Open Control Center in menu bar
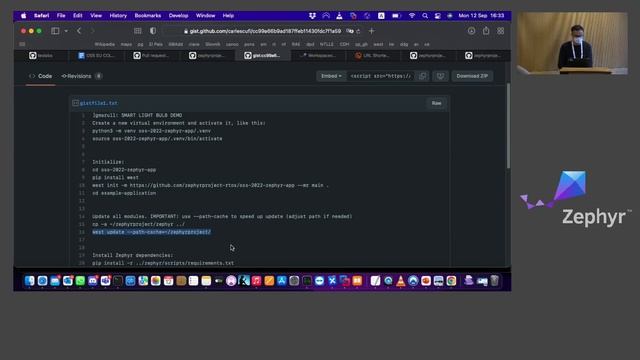The width and height of the screenshot is (640, 360). (x=438, y=16)
